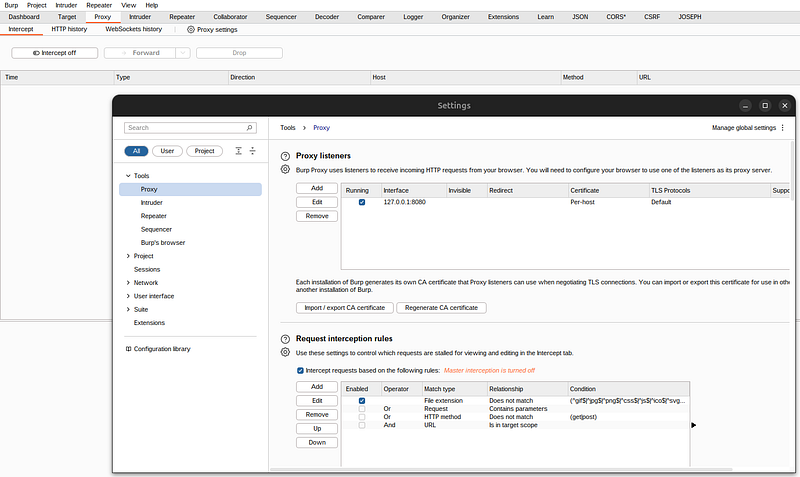This screenshot has width=800, height=477.
Task: Open the Help menu
Action: click(152, 5)
